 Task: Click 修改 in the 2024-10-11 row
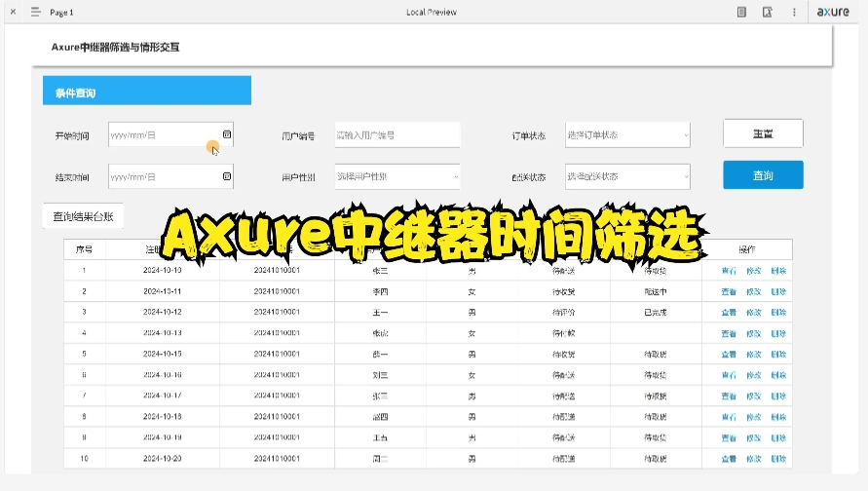pos(754,291)
